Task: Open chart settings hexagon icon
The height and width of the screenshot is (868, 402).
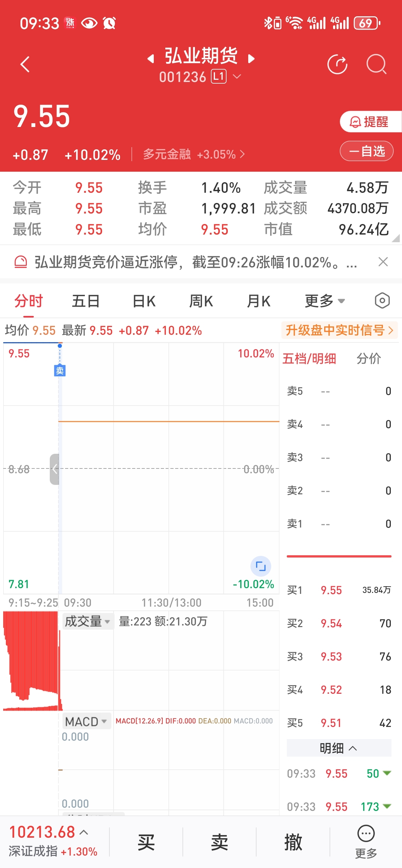Action: (x=382, y=301)
